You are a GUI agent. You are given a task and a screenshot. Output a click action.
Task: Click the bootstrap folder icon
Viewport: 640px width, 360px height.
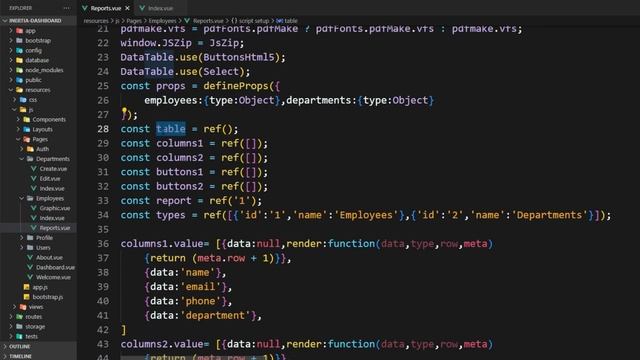tap(19, 40)
